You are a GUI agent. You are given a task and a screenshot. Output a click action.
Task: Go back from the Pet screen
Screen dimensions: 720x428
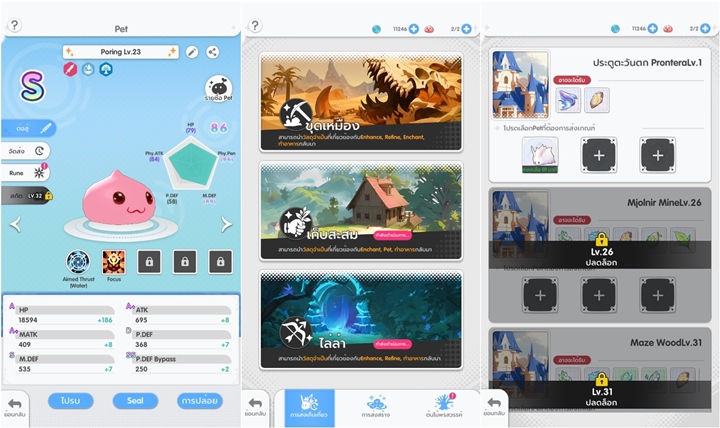15,406
